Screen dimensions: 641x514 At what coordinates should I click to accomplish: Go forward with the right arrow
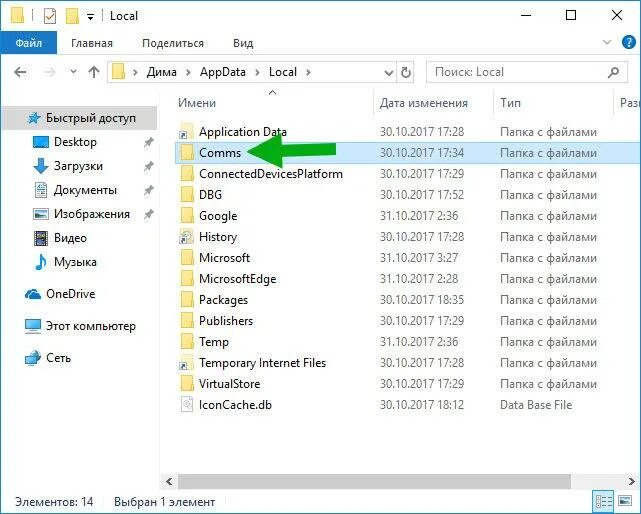click(x=49, y=72)
